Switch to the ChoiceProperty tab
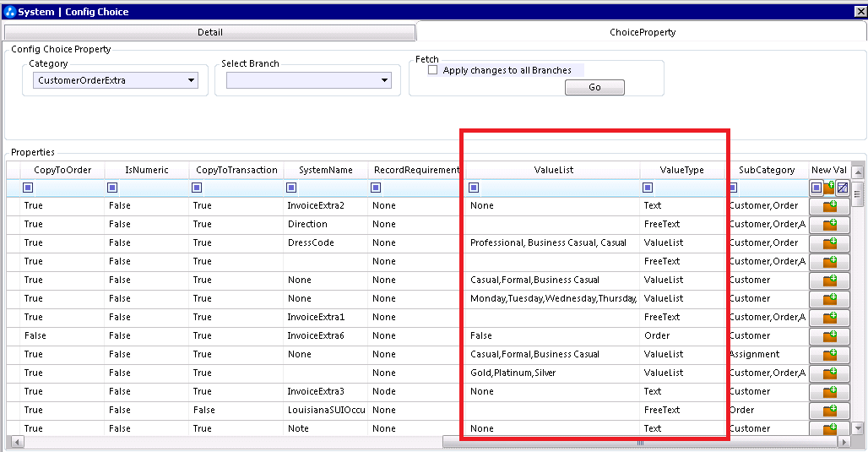The height and width of the screenshot is (452, 868). click(643, 32)
